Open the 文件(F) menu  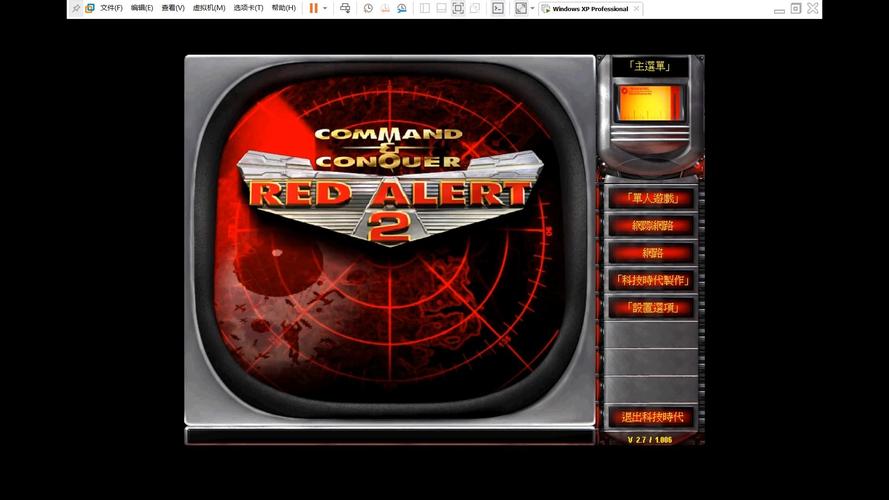[x=111, y=8]
